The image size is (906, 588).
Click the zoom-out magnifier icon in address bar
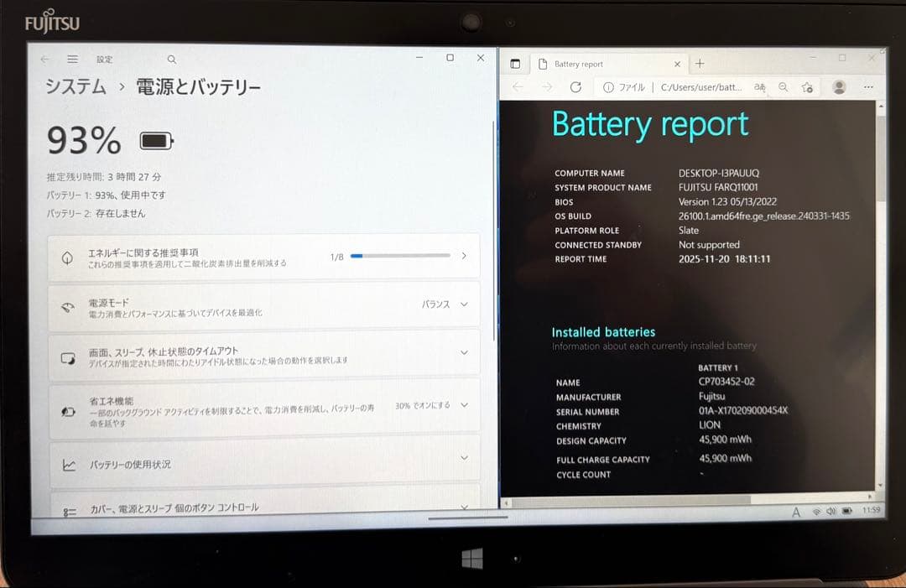pos(783,87)
